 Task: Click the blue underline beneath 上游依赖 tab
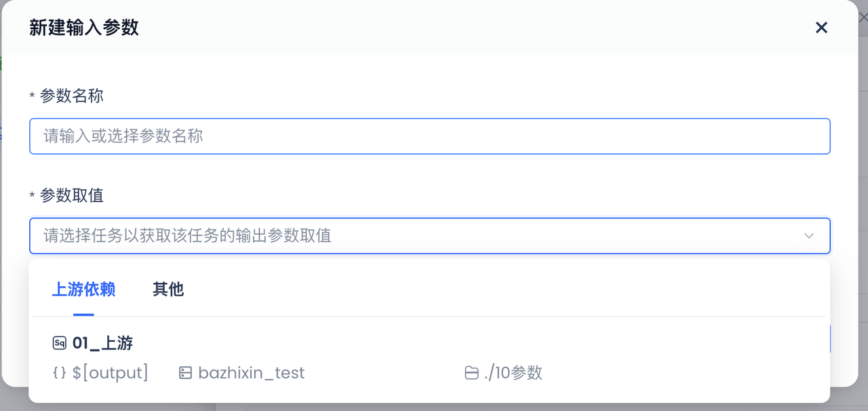83,315
